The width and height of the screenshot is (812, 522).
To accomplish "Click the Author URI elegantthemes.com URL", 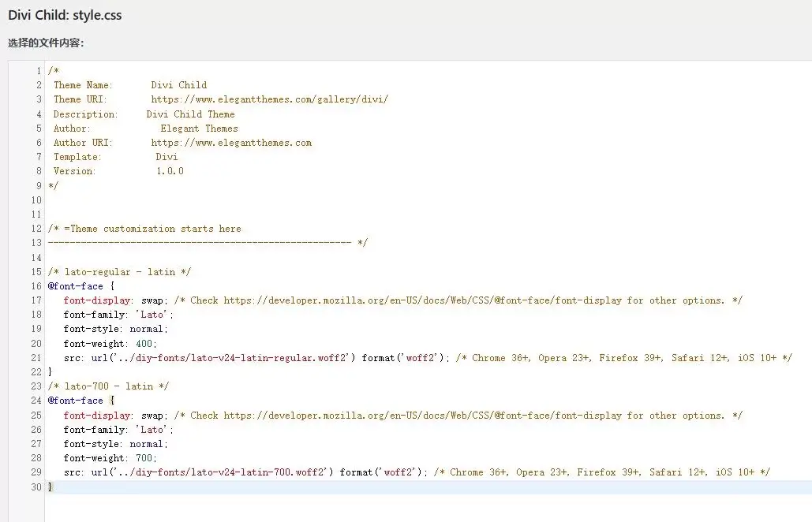I will coord(231,143).
